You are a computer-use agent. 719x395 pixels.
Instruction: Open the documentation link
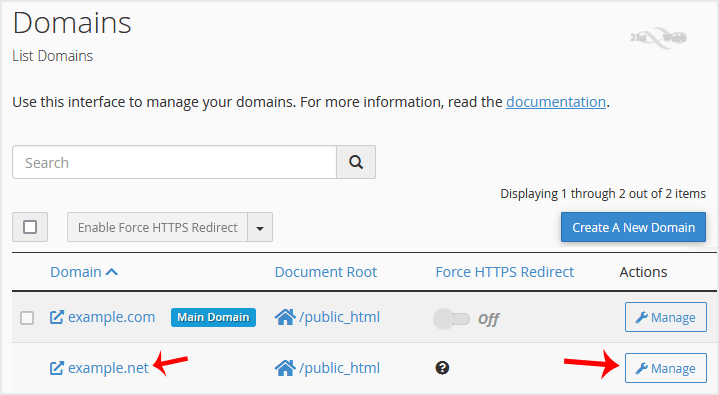click(x=556, y=102)
